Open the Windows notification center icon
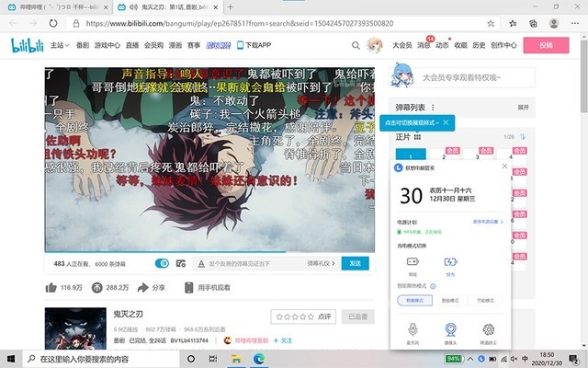 click(x=573, y=360)
